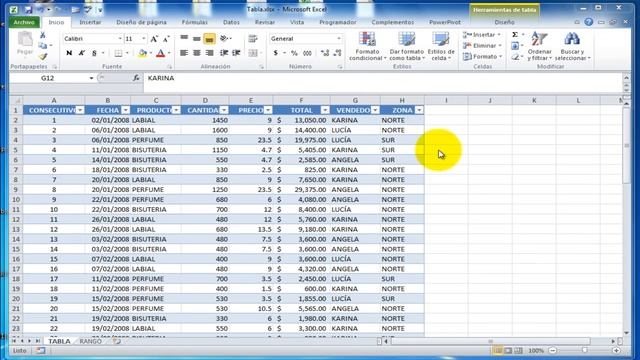Select column G header
The width and height of the screenshot is (640, 360).
355,100
